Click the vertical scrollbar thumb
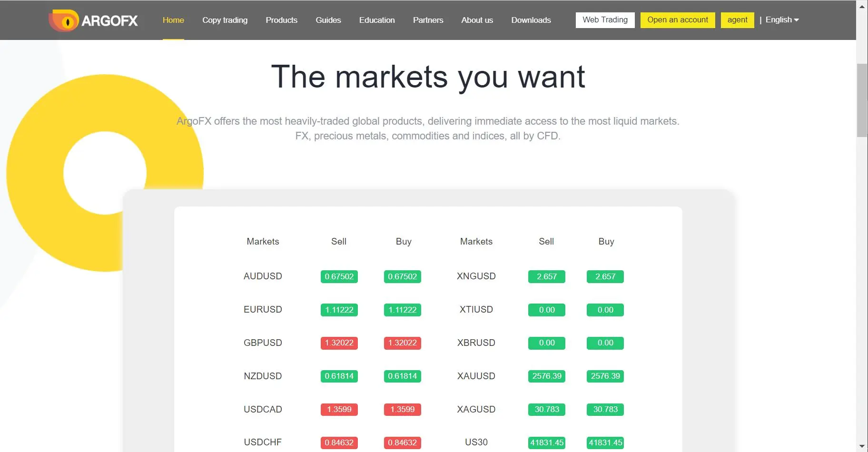The height and width of the screenshot is (452, 868). click(x=862, y=100)
